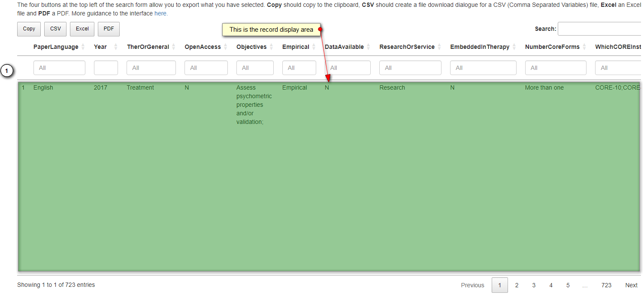Download records as Excel file
The height and width of the screenshot is (301, 644).
tap(82, 29)
